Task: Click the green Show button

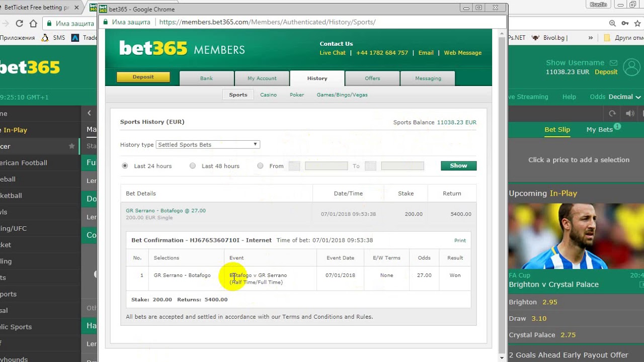Action: tap(458, 165)
